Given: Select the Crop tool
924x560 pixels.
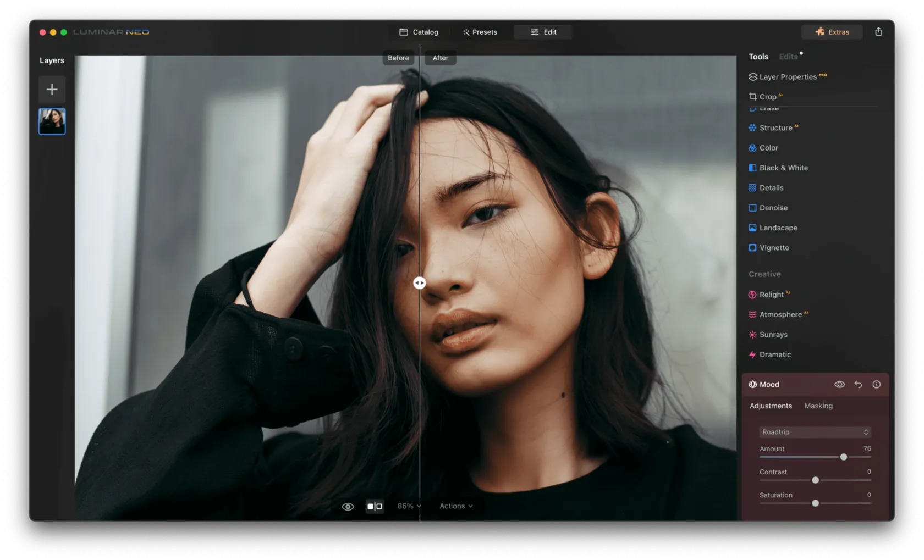Looking at the screenshot, I should pyautogui.click(x=767, y=97).
